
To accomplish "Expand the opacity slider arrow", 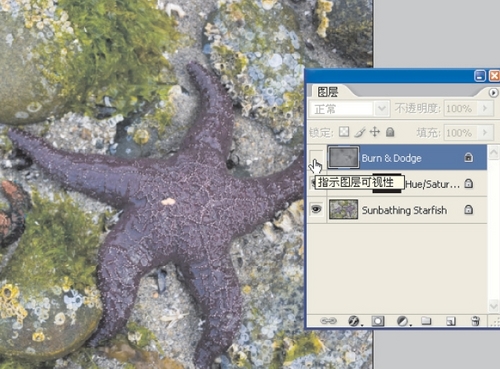I will pos(485,108).
